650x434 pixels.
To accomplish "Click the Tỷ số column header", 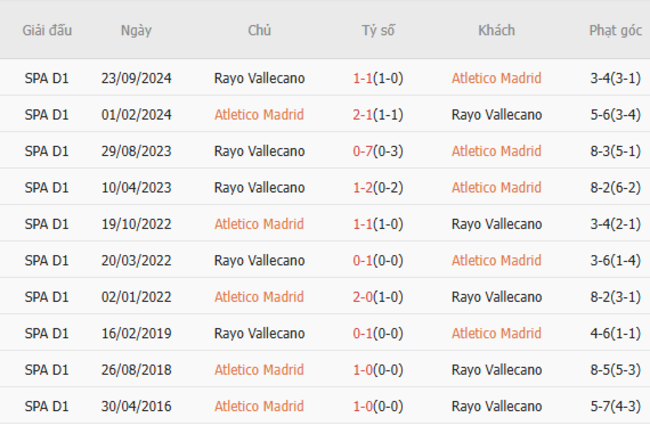I will (378, 31).
